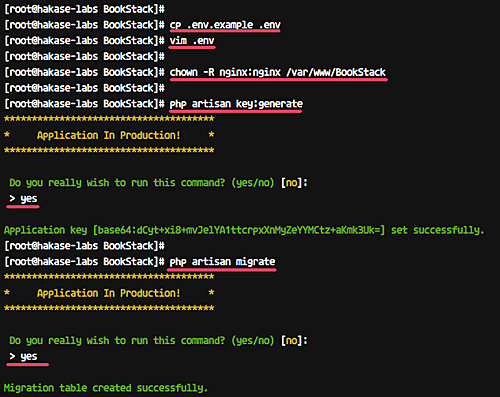Click the 'php artisan key:generate' command
500x397 pixels.
pyautogui.click(x=236, y=104)
